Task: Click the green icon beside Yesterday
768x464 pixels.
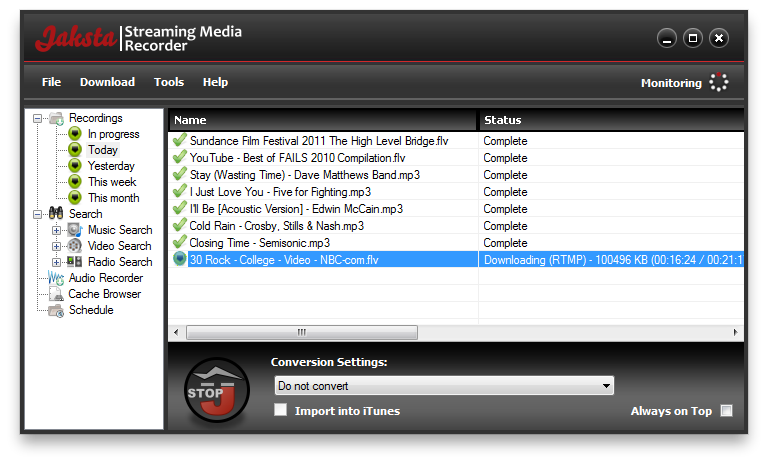Action: pyautogui.click(x=74, y=166)
